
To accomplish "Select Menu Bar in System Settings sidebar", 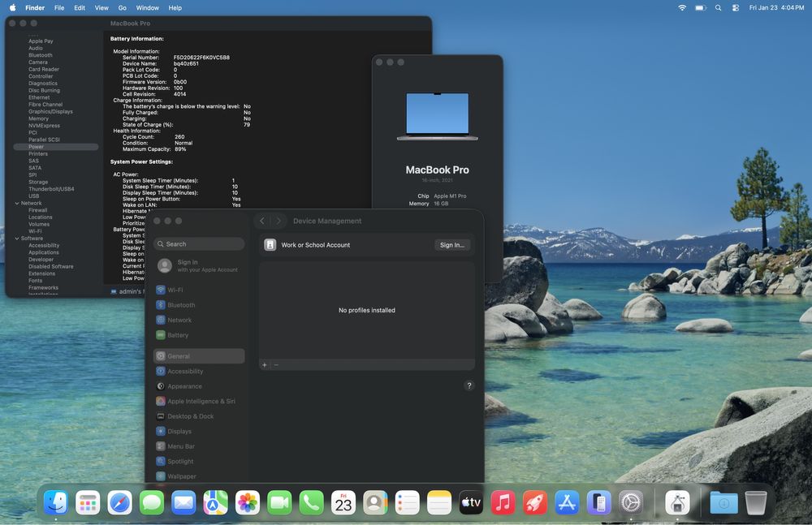I will coord(200,446).
